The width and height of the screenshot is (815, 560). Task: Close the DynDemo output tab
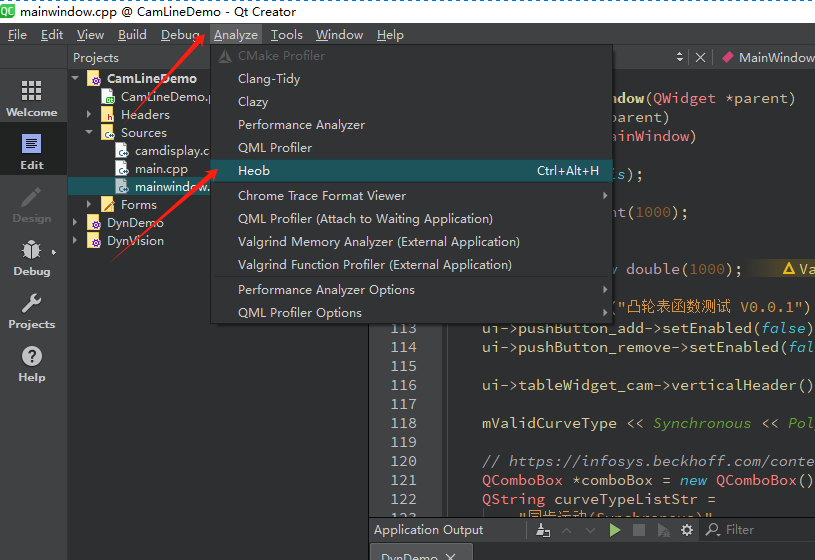pyautogui.click(x=451, y=556)
